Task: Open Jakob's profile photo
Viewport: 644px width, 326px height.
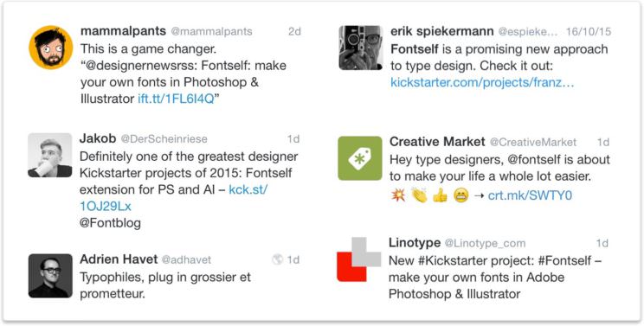Action: click(x=50, y=155)
